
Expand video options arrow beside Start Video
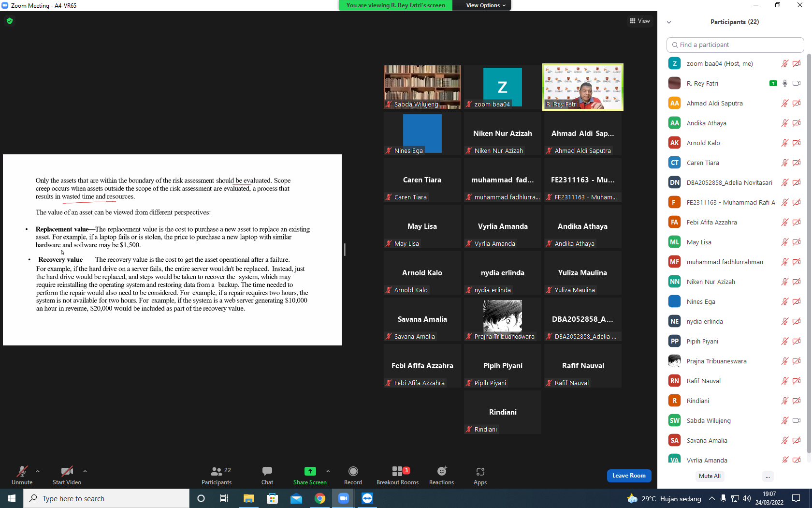click(x=85, y=471)
